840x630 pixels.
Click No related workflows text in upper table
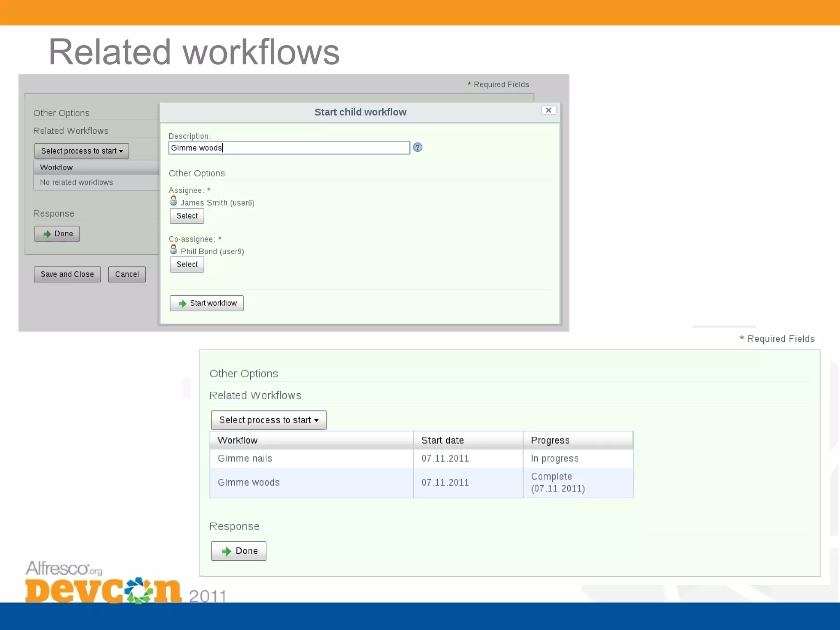click(x=76, y=182)
